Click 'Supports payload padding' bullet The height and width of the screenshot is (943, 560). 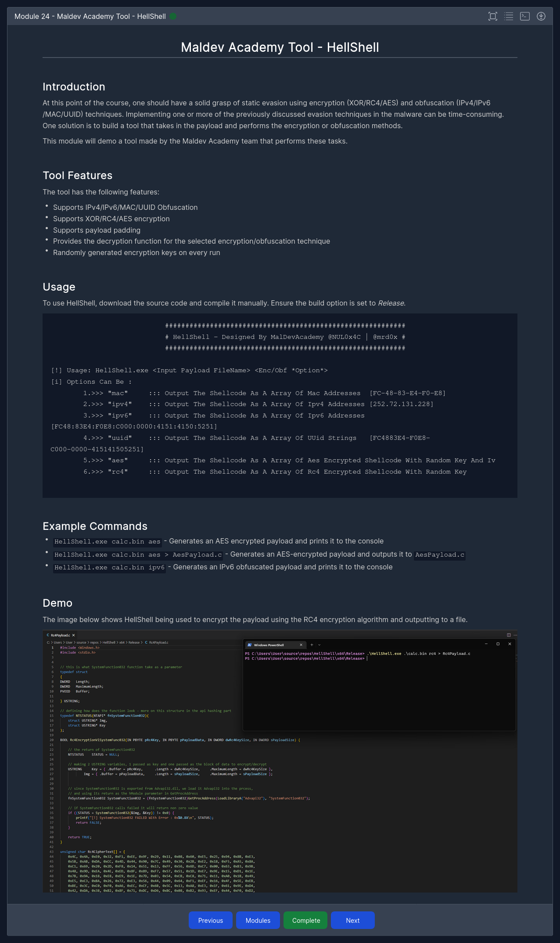[97, 230]
